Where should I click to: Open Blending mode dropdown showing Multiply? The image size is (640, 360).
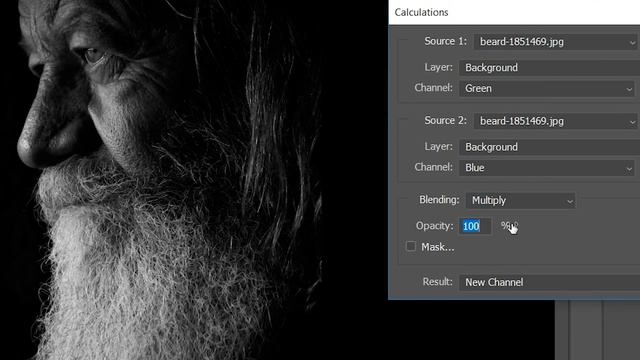tap(521, 200)
